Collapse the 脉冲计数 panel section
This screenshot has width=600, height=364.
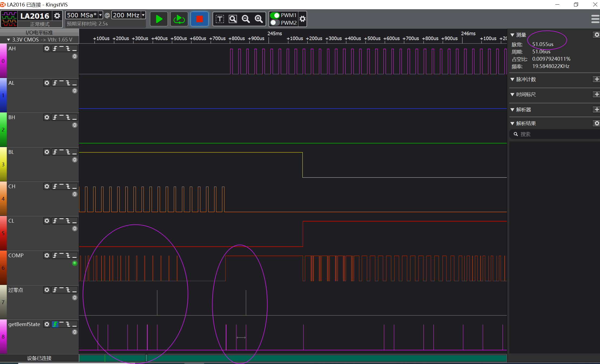(512, 79)
